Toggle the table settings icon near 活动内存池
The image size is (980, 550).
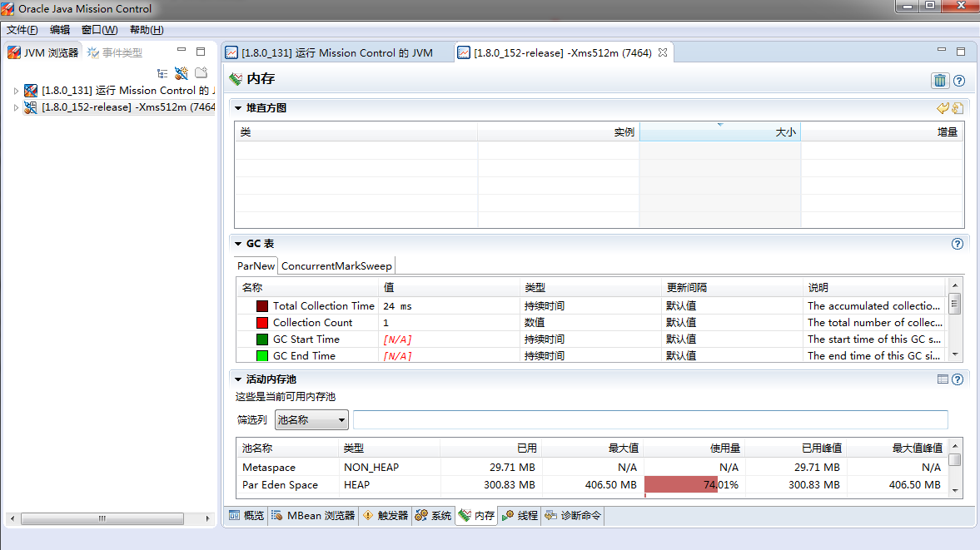[x=943, y=379]
